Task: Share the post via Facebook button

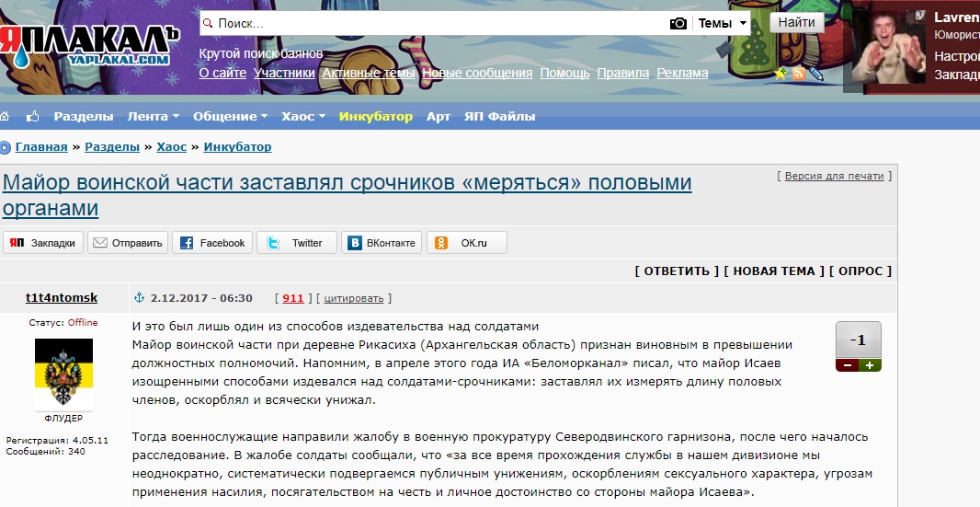Action: pyautogui.click(x=212, y=243)
